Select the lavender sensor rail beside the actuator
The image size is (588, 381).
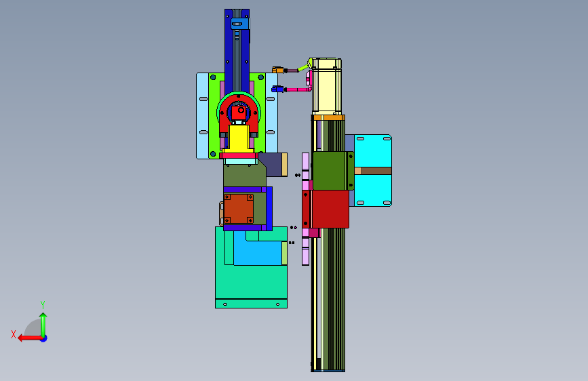click(306, 209)
